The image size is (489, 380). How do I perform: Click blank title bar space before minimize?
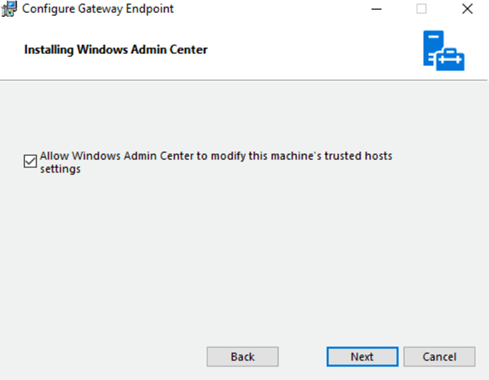pos(267,9)
